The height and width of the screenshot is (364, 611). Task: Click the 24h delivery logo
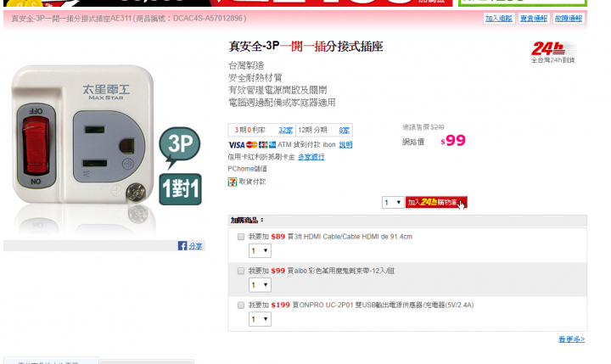point(553,53)
